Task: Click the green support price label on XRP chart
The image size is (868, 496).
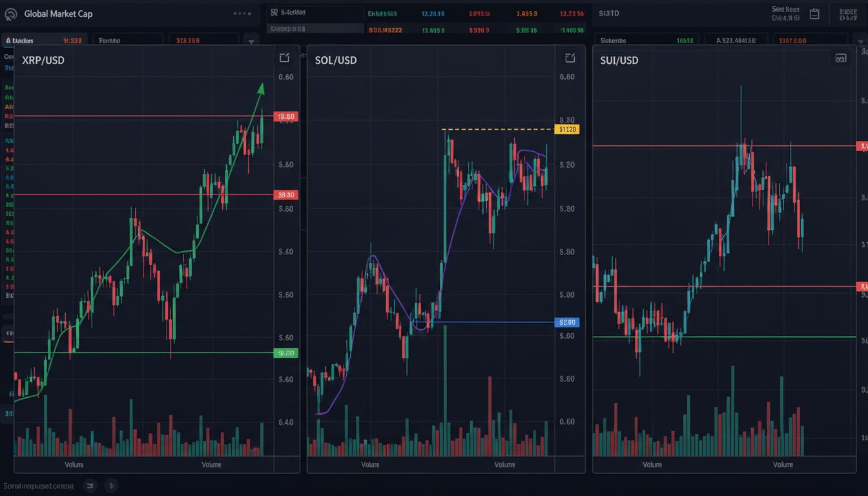Action: click(x=286, y=353)
